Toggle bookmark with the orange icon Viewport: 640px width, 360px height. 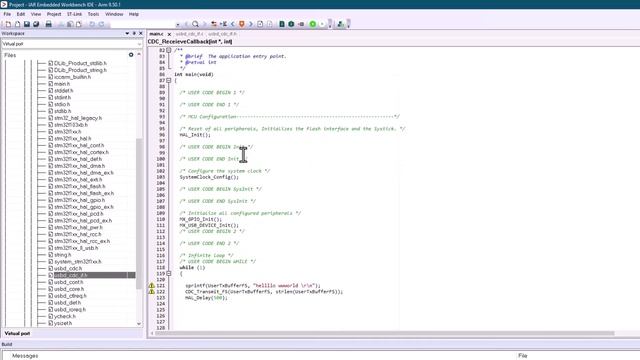[242, 24]
